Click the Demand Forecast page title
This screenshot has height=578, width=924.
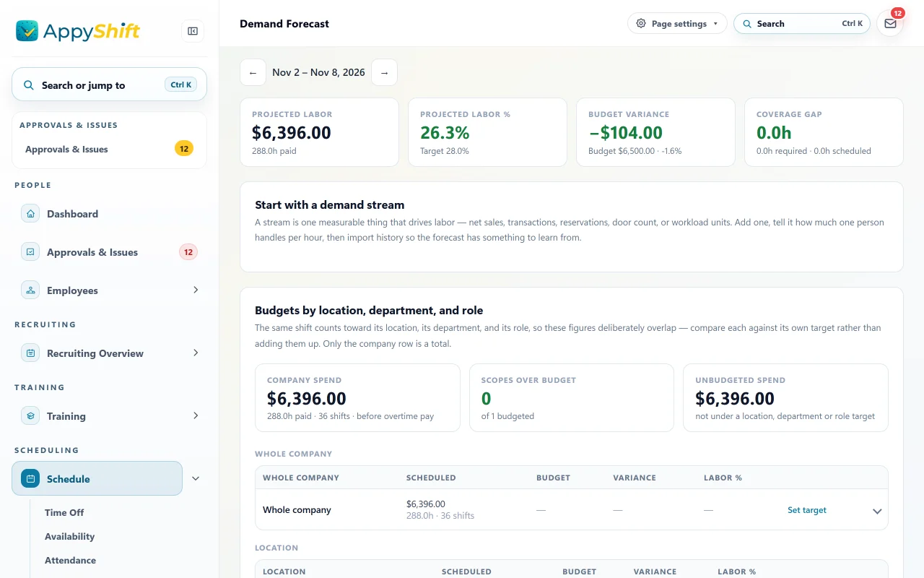[284, 24]
